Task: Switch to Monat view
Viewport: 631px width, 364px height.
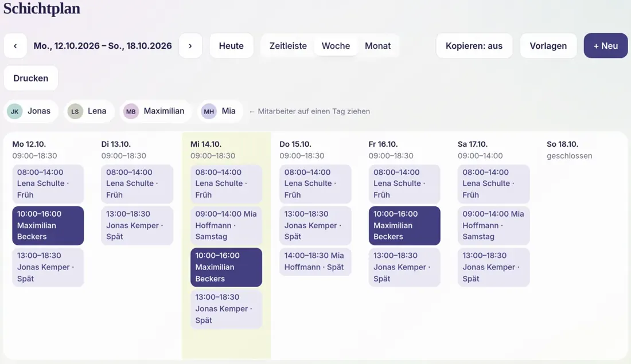Action: [x=377, y=46]
